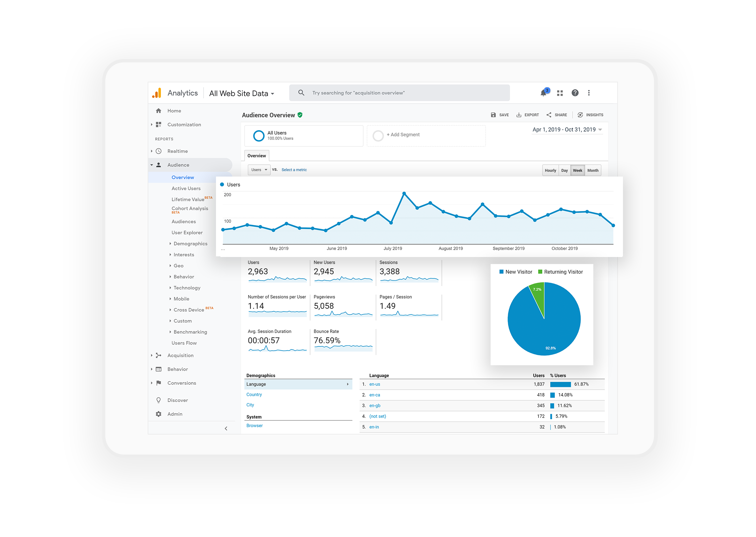Open User Explorer report
756x537 pixels.
187,233
